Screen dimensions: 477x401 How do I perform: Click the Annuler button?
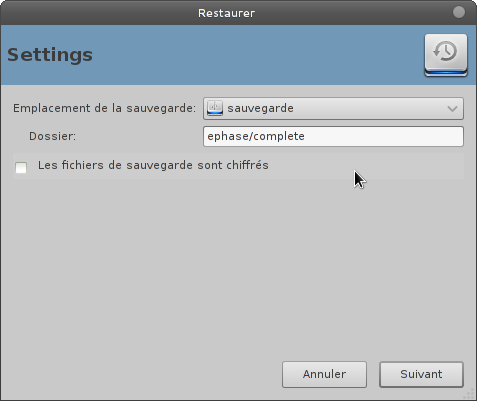pyautogui.click(x=324, y=374)
